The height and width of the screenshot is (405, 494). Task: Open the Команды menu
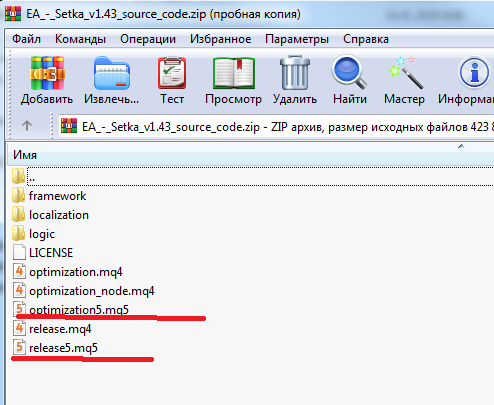[x=80, y=39]
